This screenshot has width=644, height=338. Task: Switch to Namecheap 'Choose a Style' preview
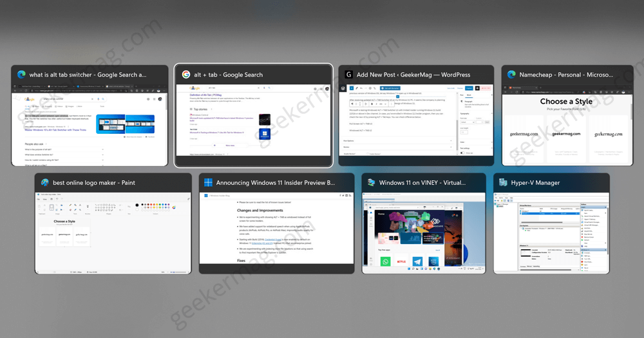[567, 125]
